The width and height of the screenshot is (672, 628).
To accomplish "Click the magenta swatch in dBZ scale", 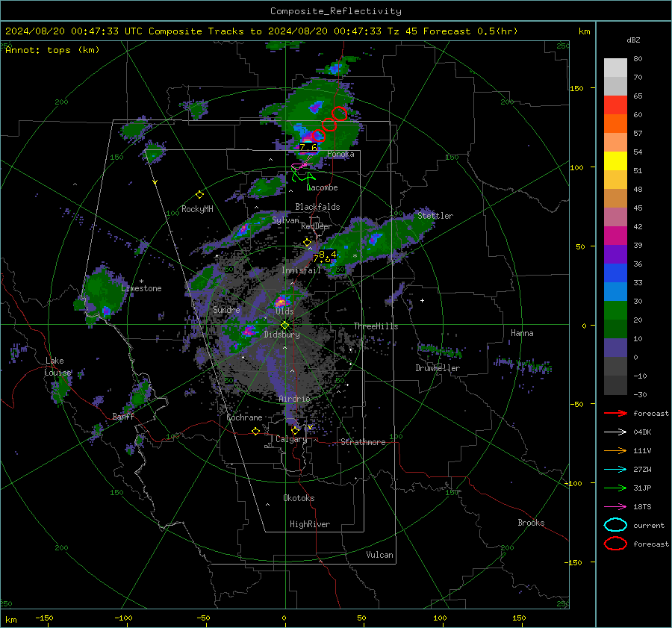I will pos(615,235).
